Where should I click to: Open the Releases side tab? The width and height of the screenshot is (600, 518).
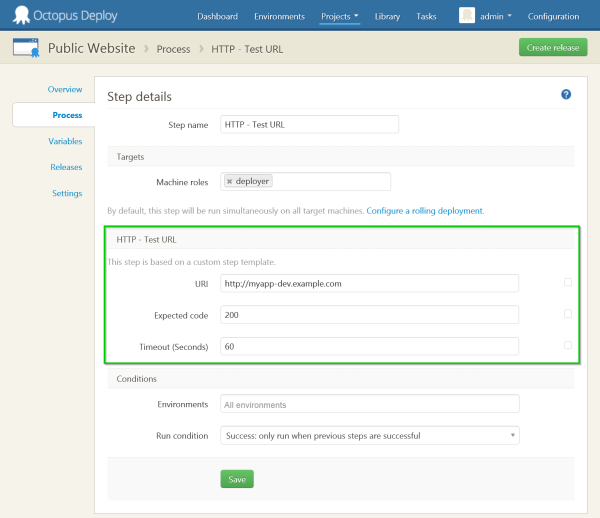(66, 167)
